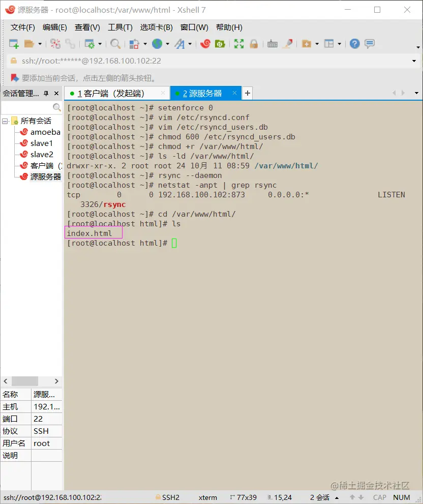Click the session tree left scroll arrow
This screenshot has height=504, width=423.
click(x=6, y=381)
